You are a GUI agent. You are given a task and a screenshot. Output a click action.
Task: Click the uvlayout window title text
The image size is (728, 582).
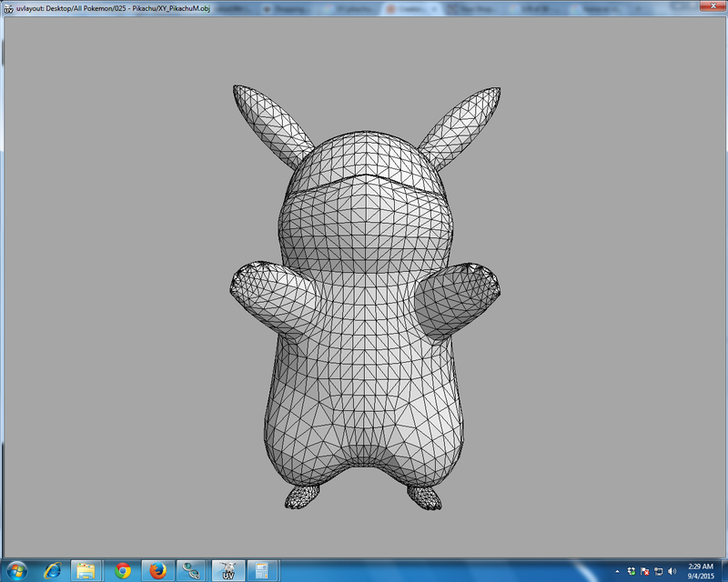click(113, 8)
